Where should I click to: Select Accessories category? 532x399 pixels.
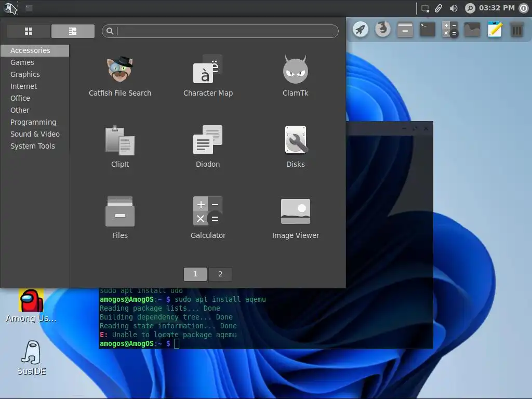[35, 50]
